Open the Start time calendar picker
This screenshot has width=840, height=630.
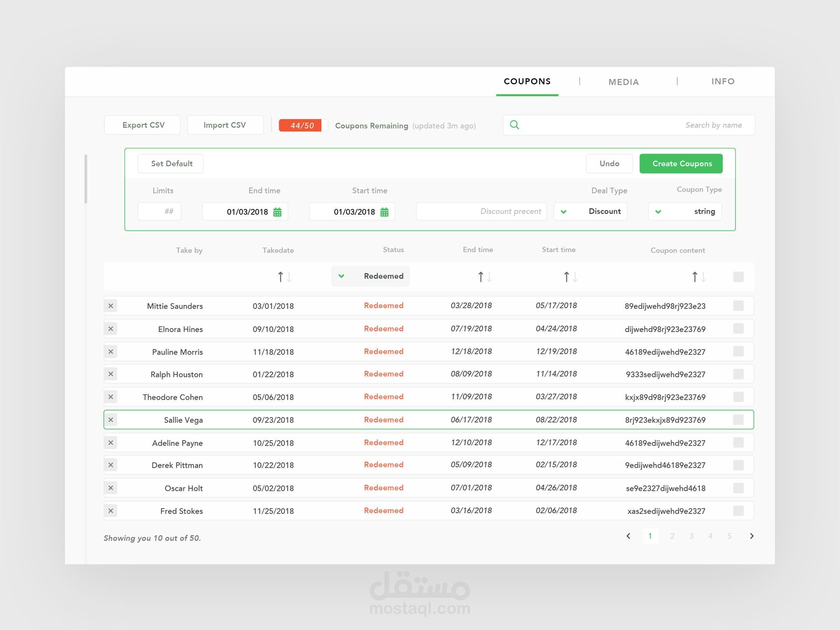click(x=385, y=212)
